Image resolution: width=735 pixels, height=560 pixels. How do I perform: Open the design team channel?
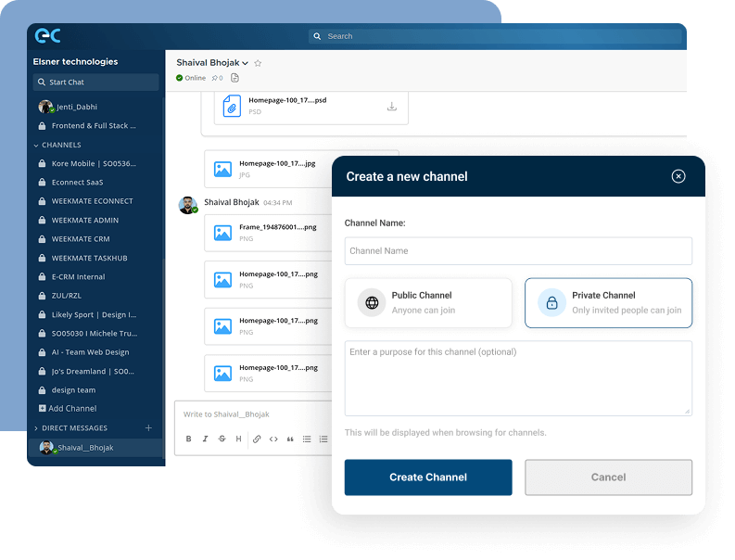click(73, 390)
